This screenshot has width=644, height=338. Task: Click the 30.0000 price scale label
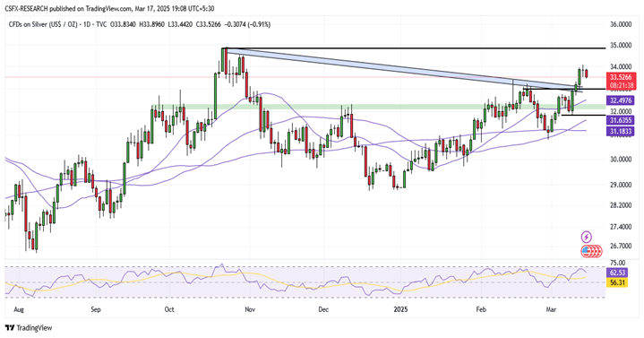(x=621, y=160)
